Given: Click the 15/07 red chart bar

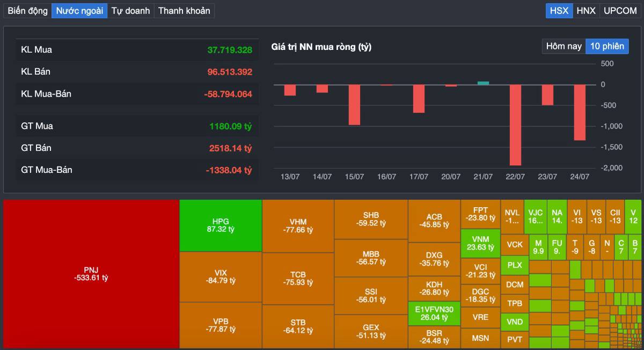Looking at the screenshot, I should click(354, 105).
